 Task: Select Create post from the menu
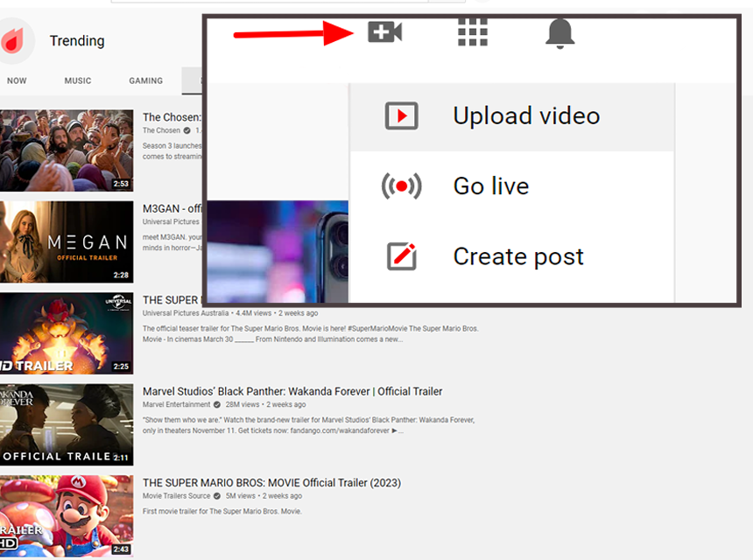tap(512, 256)
